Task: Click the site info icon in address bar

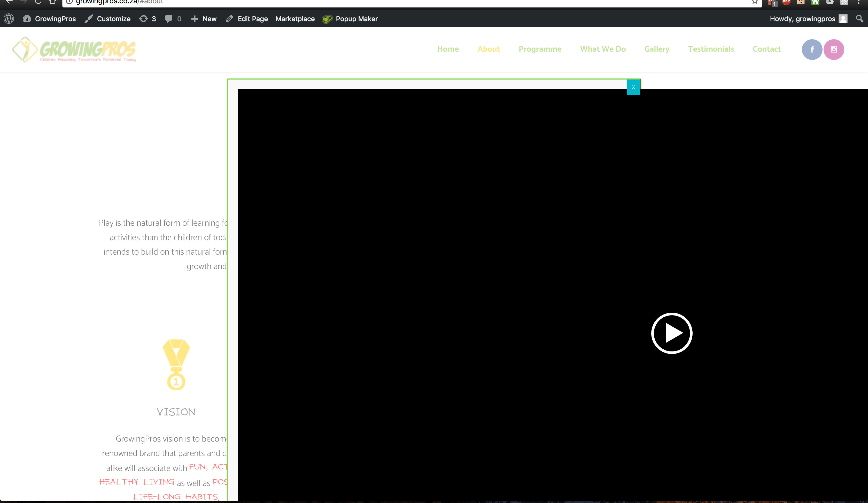Action: [69, 2]
